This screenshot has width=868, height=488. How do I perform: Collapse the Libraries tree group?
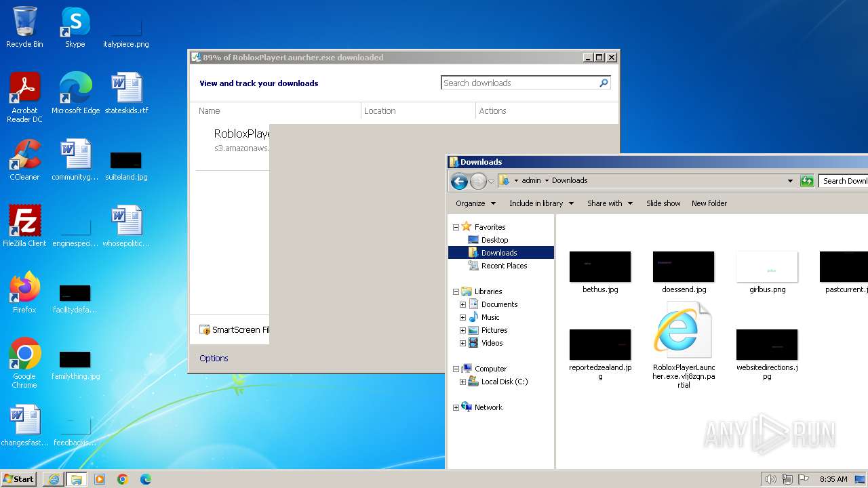click(456, 291)
